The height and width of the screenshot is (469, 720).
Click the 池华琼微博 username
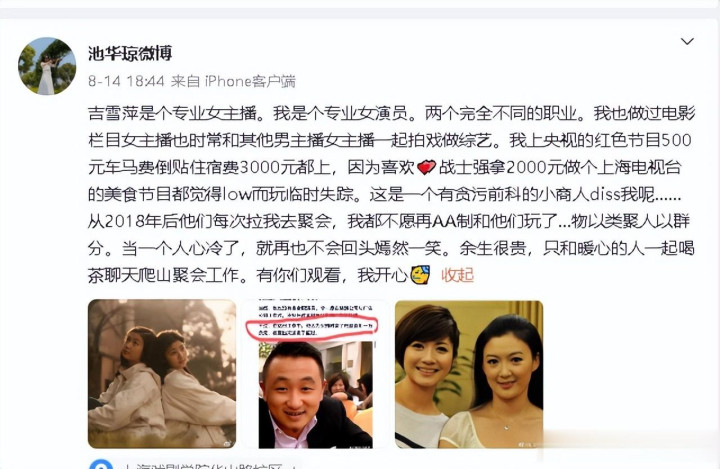pyautogui.click(x=130, y=53)
